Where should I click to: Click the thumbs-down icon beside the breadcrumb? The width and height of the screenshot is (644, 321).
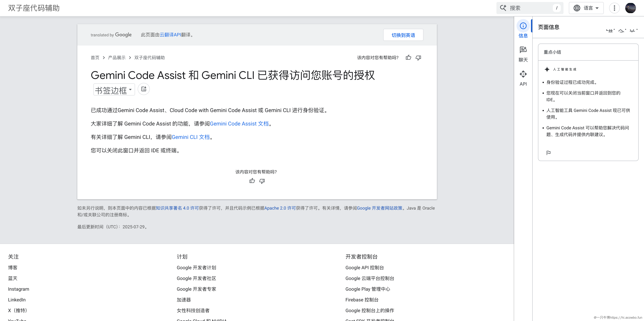418,58
